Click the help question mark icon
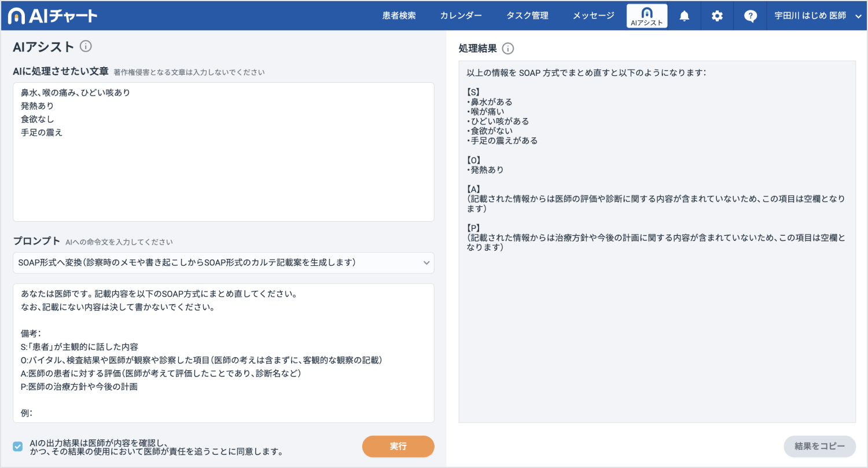The width and height of the screenshot is (868, 468). [751, 16]
